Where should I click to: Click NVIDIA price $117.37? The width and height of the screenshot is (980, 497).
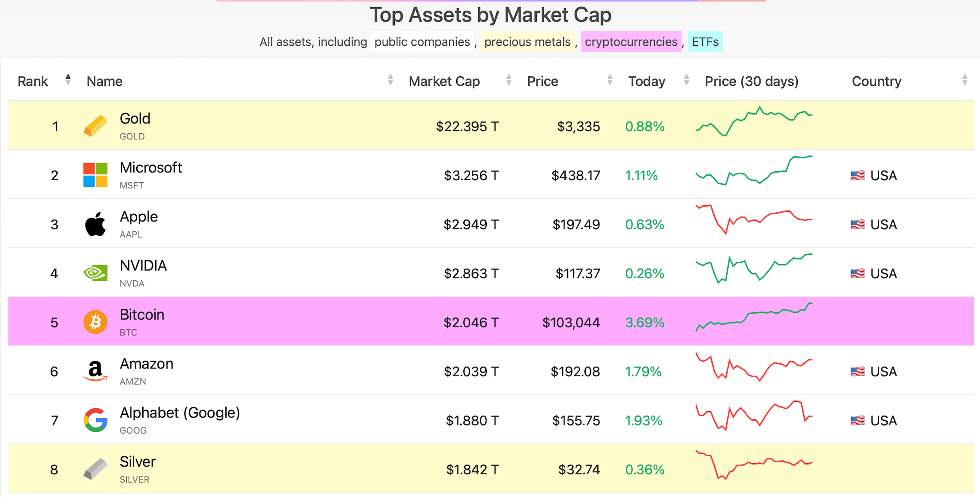click(578, 274)
